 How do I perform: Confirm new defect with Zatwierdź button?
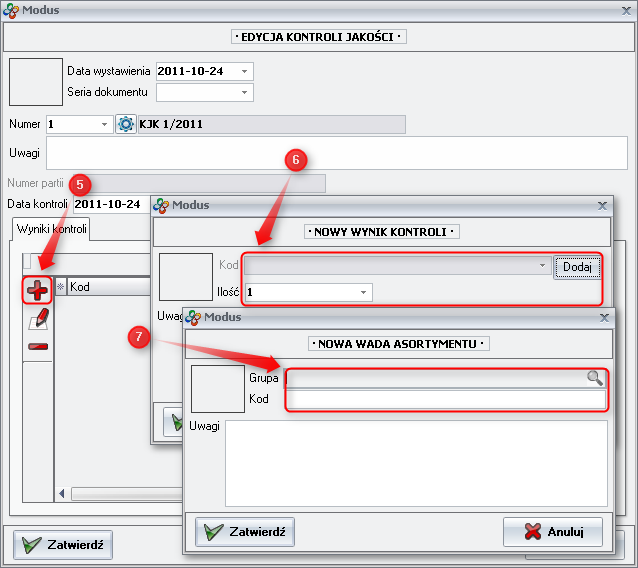[245, 531]
